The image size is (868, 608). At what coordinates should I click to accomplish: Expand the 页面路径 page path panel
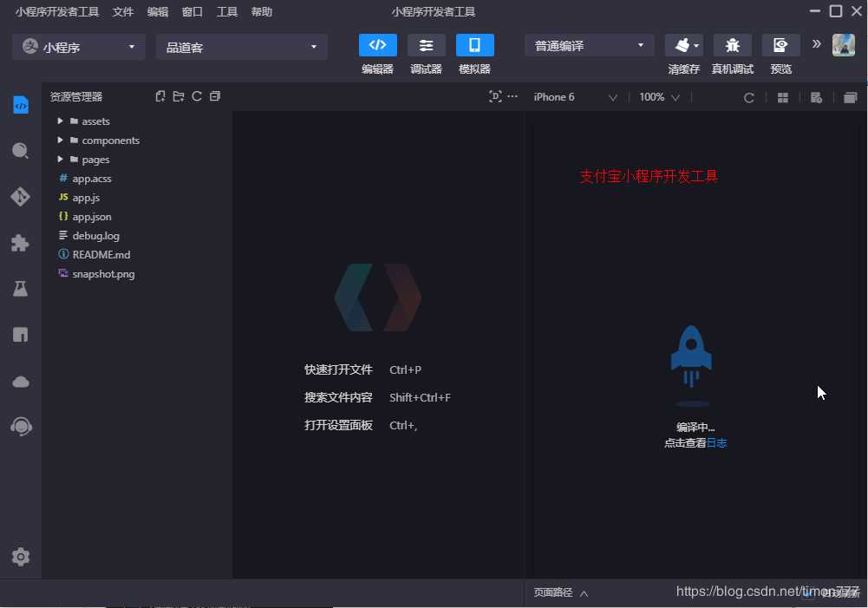pos(561,592)
